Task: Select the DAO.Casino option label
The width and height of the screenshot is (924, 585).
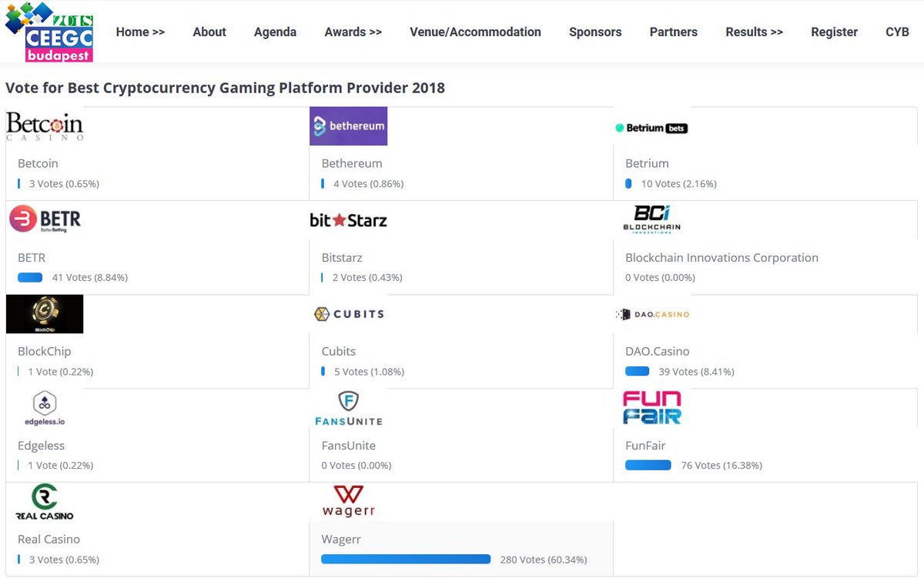Action: pos(657,351)
